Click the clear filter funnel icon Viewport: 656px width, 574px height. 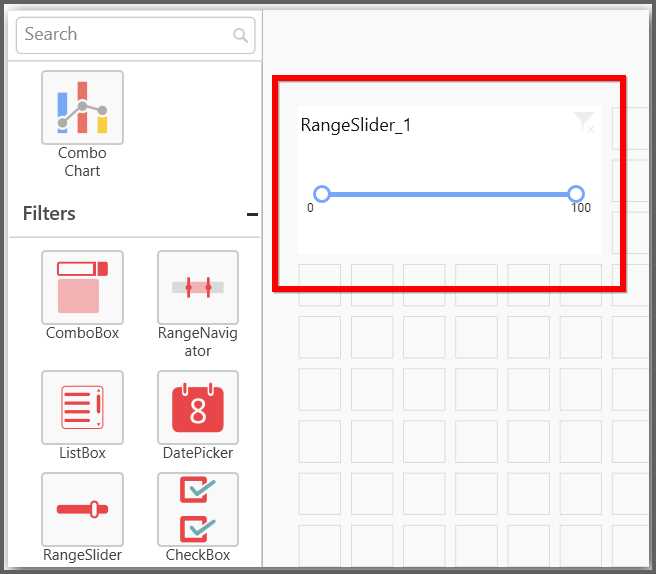point(584,123)
